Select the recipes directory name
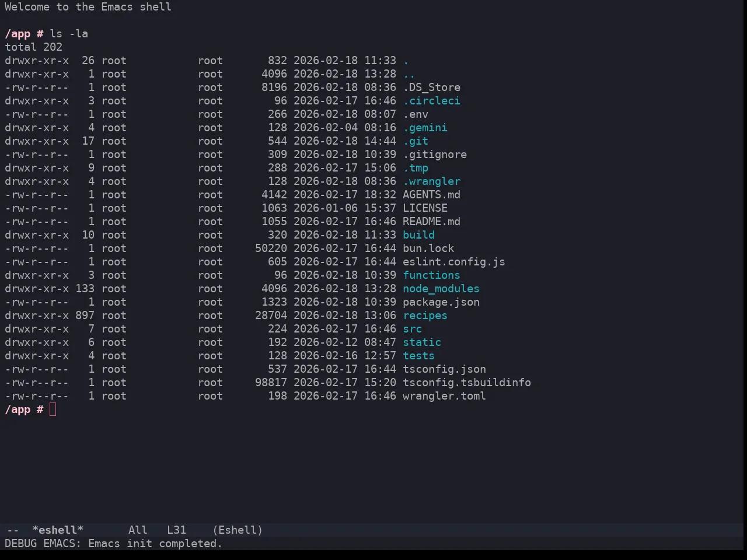The width and height of the screenshot is (747, 560). click(425, 316)
